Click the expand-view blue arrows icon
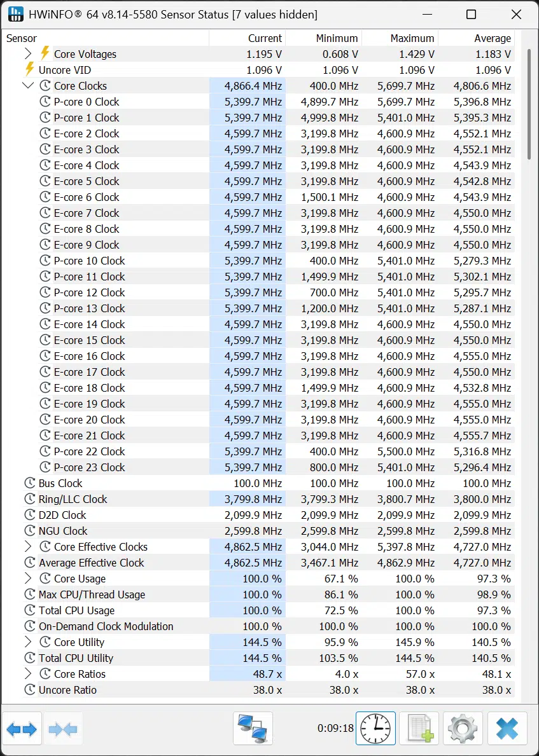Screen dimensions: 539x756 click(x=22, y=729)
